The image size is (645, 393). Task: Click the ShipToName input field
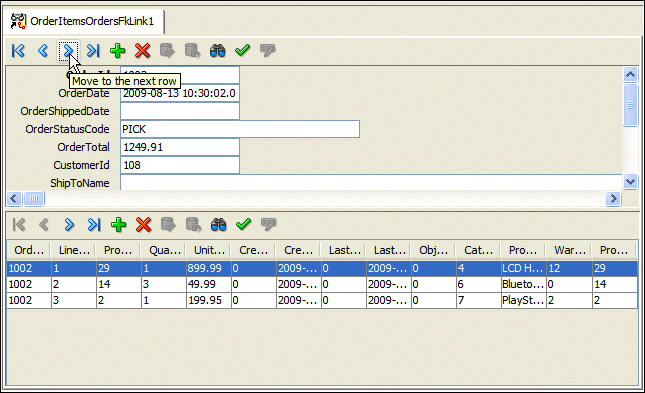(371, 183)
